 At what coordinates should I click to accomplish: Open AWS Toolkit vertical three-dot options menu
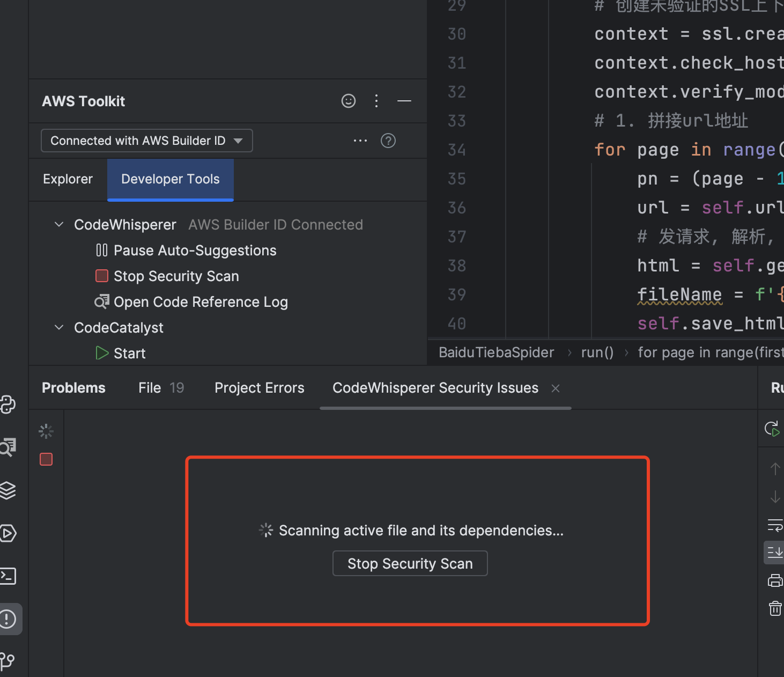[376, 101]
